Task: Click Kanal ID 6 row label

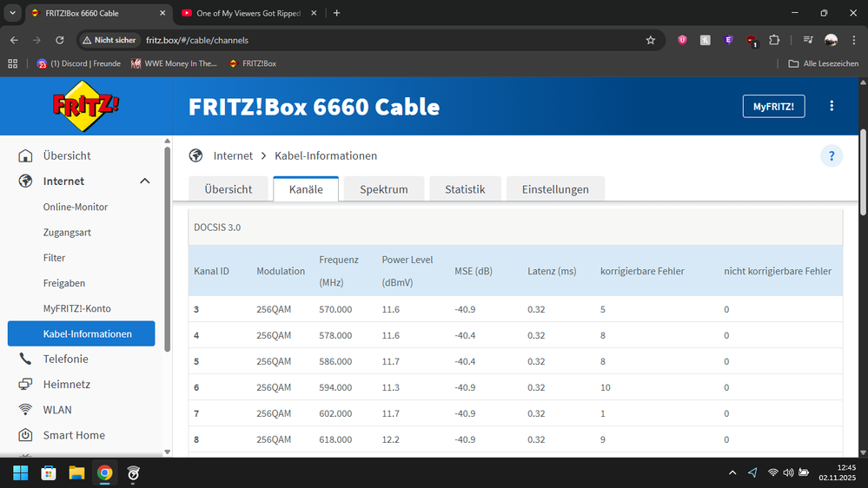Action: click(196, 387)
